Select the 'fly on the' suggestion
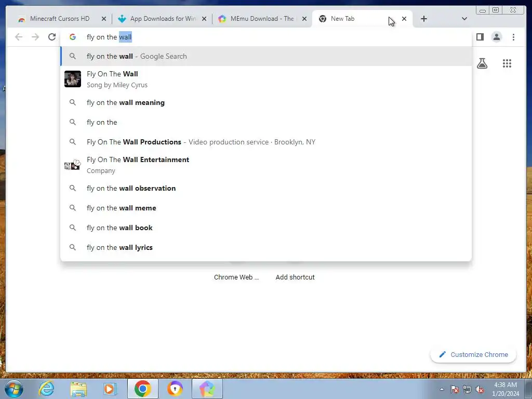Image resolution: width=532 pixels, height=399 pixels. coord(266,122)
